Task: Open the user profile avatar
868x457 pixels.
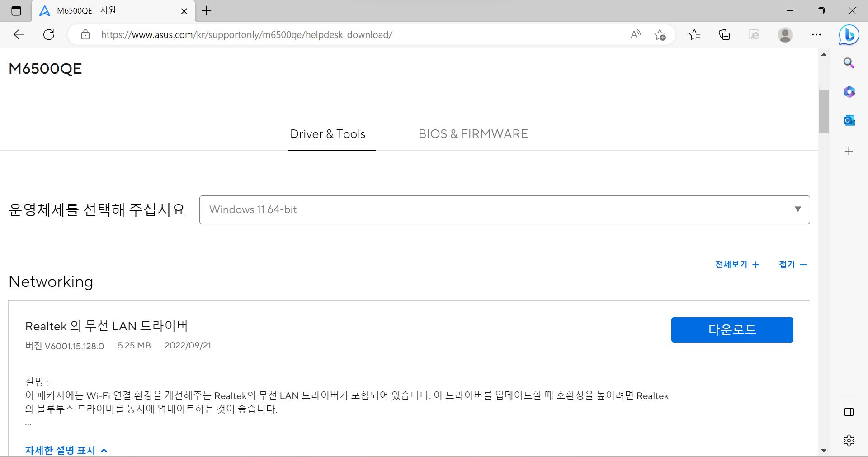Action: click(785, 34)
